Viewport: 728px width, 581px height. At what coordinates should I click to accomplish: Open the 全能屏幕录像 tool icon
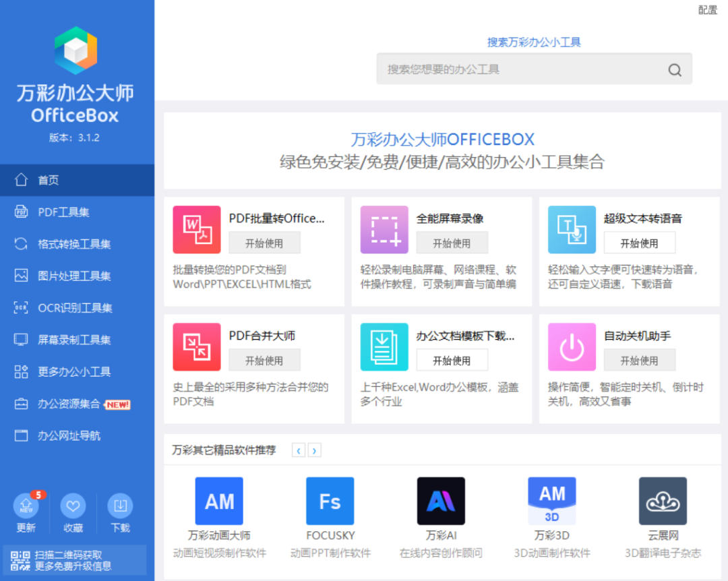(x=384, y=230)
